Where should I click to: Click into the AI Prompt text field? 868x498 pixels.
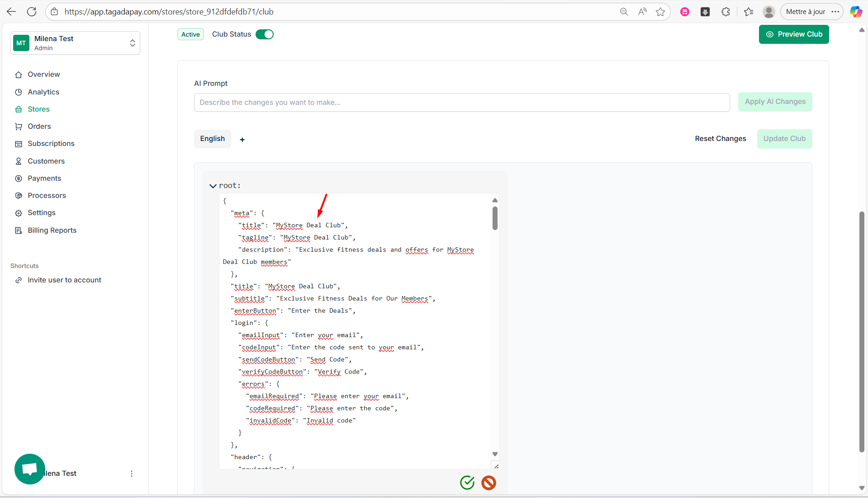[x=461, y=103]
